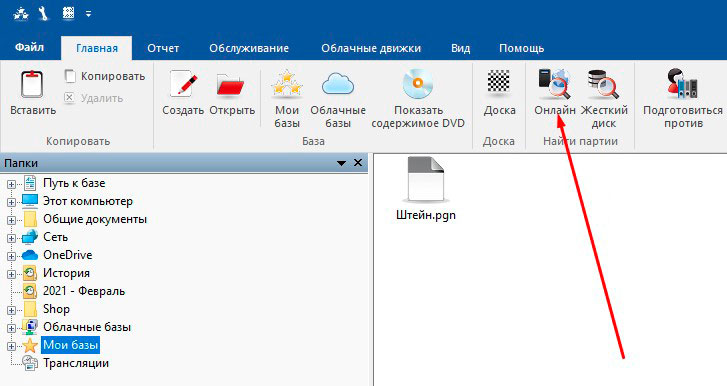Select Сеть in folder tree

(55, 237)
